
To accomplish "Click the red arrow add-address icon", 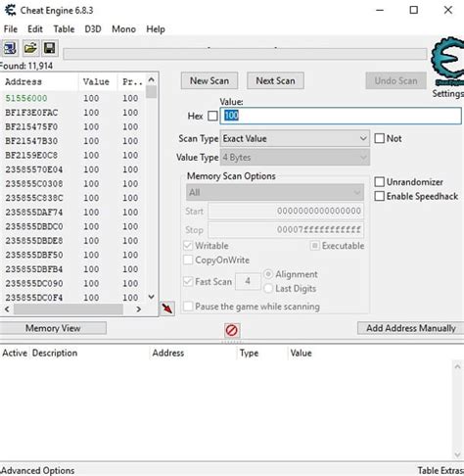I will tap(167, 308).
